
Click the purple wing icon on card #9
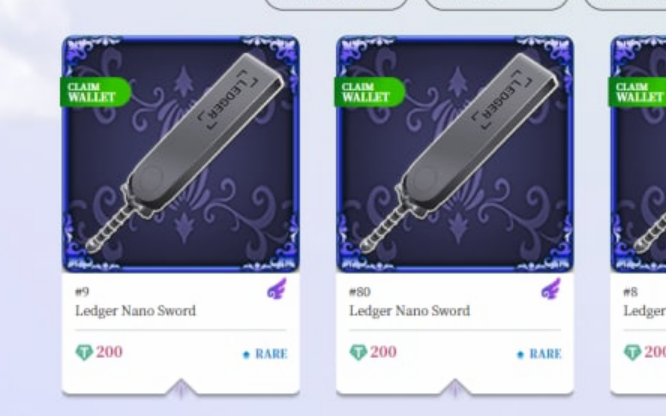point(277,289)
